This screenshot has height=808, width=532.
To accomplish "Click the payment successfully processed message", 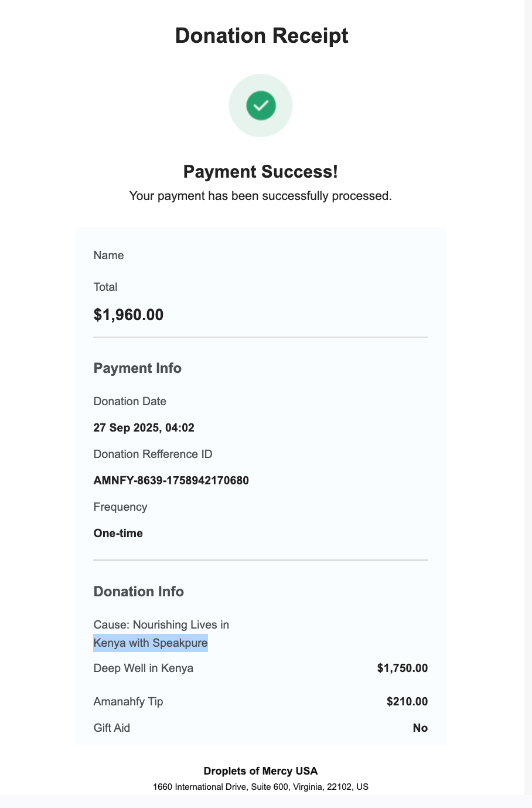I will coord(261,196).
